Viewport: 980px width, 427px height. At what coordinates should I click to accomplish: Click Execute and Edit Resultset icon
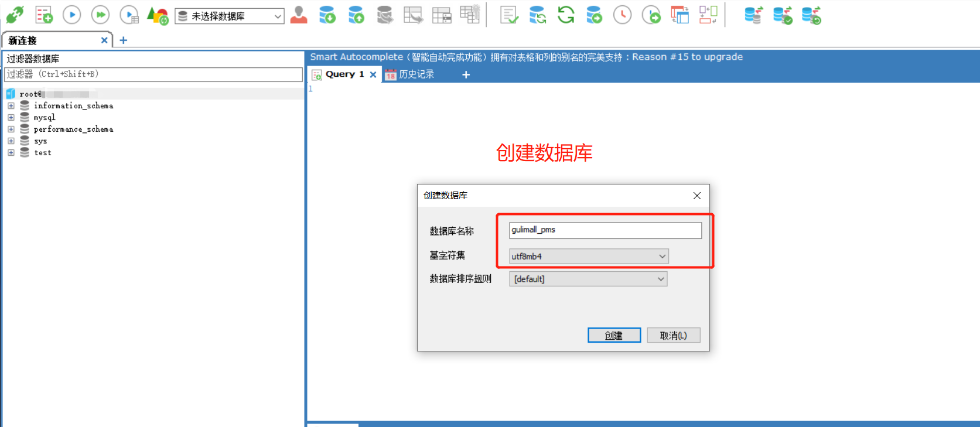[129, 15]
